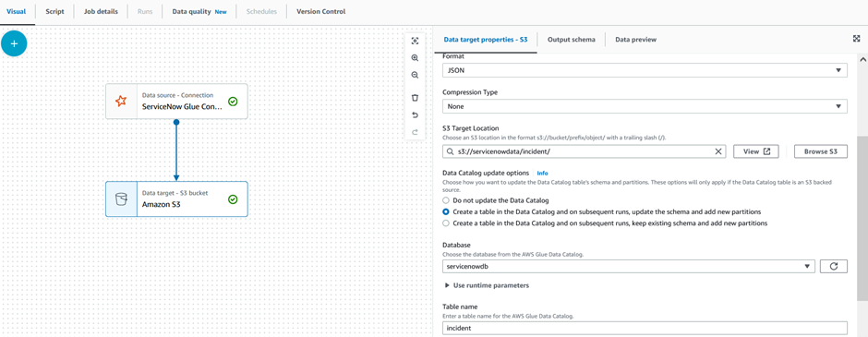Viewport: 868px width, 337px height.
Task: Open the Data preview tab
Action: tap(636, 40)
